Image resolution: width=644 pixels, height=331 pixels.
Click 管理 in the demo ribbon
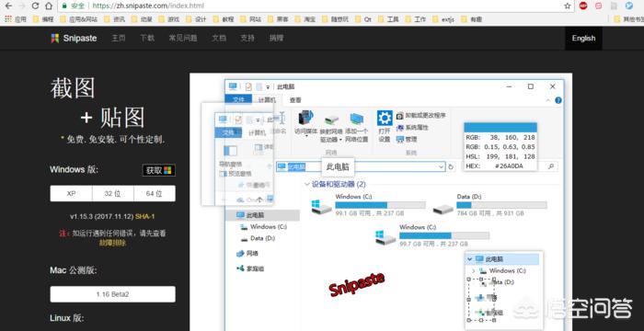point(407,139)
